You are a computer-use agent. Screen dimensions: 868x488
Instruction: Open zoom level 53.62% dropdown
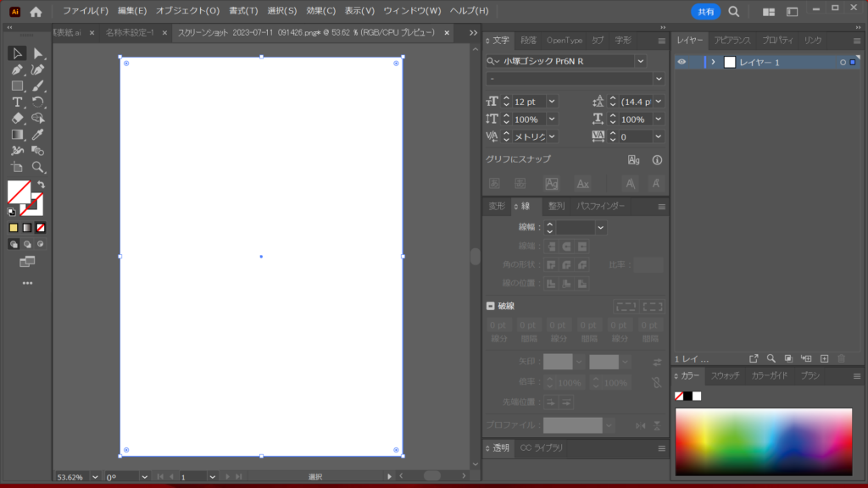tap(95, 477)
